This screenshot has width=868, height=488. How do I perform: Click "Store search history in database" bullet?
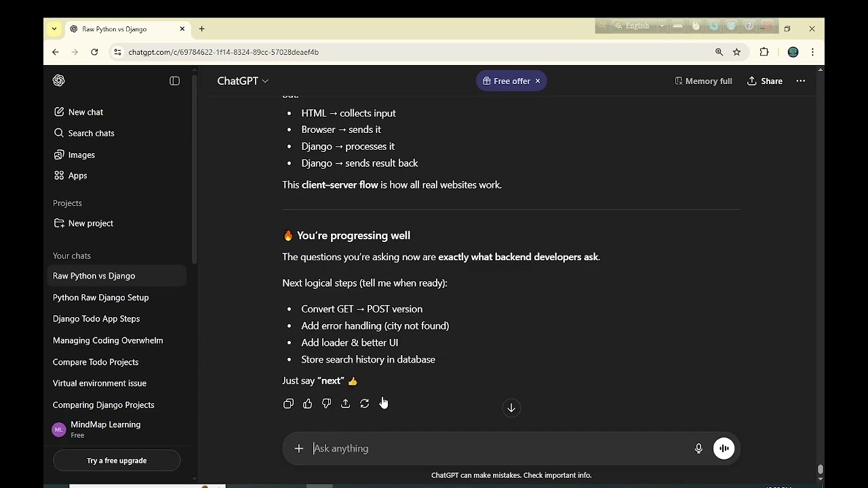point(368,360)
